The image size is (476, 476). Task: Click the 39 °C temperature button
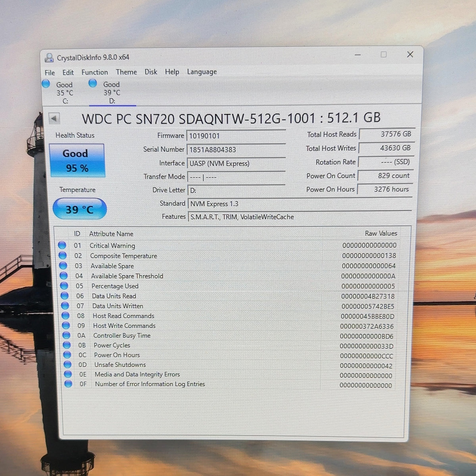pos(79,209)
